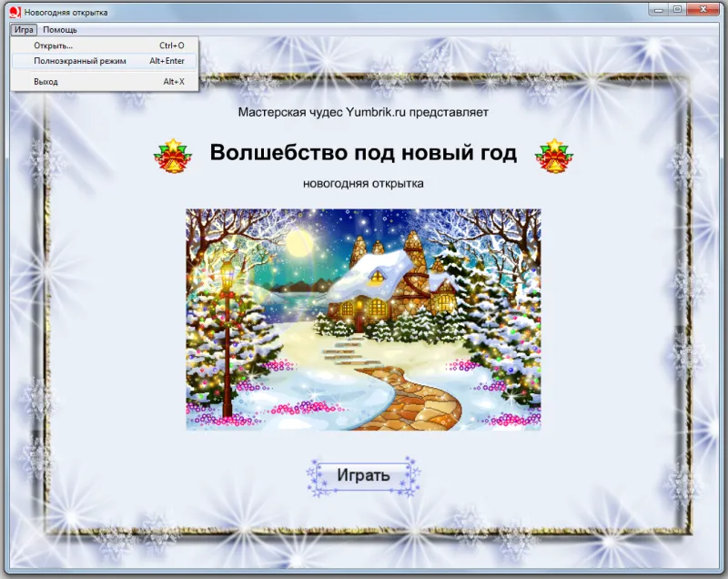Viewport: 728px width, 579px height.
Task: Open the Игра menu
Action: tap(24, 30)
